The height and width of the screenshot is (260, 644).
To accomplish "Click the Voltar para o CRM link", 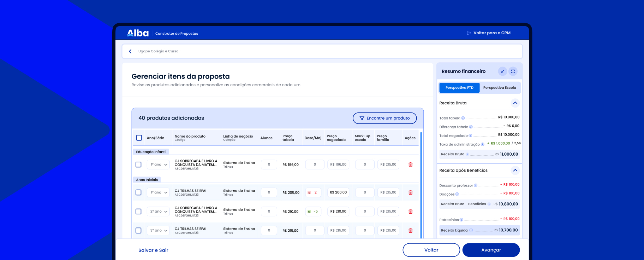I will (x=489, y=33).
